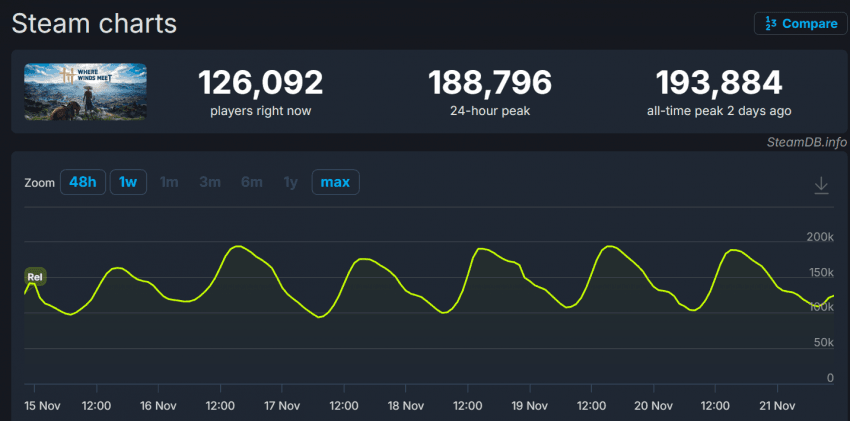Click the Rel release marker on the chart

(x=35, y=277)
